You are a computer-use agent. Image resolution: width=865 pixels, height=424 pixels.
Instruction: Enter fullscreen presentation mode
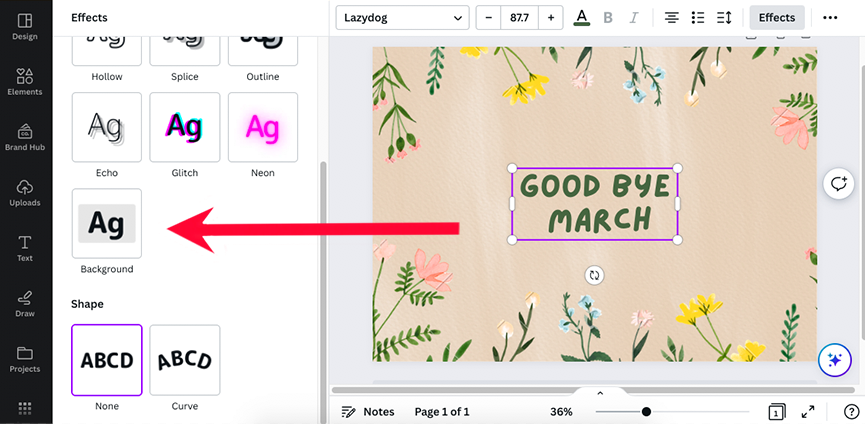808,412
